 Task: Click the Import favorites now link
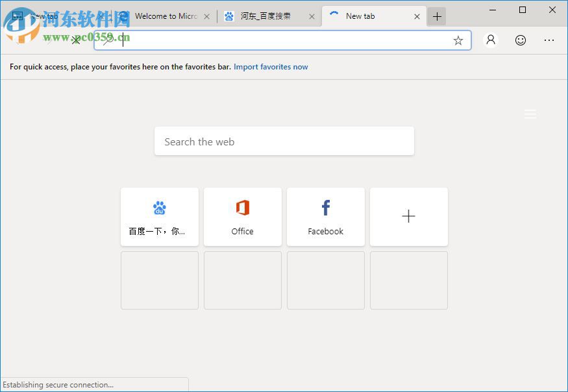tap(271, 67)
